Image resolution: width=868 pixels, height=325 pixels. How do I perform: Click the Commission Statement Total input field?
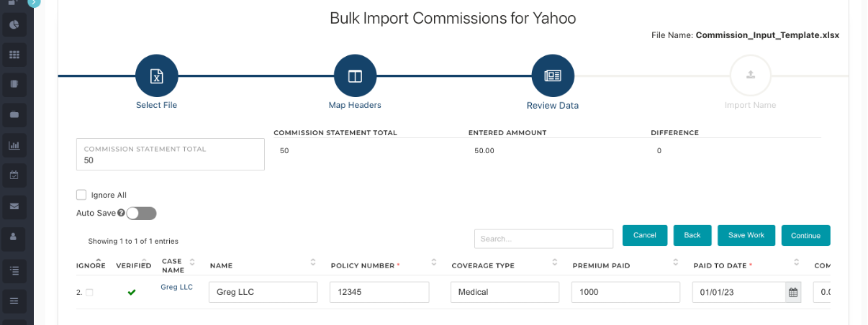[x=171, y=155]
